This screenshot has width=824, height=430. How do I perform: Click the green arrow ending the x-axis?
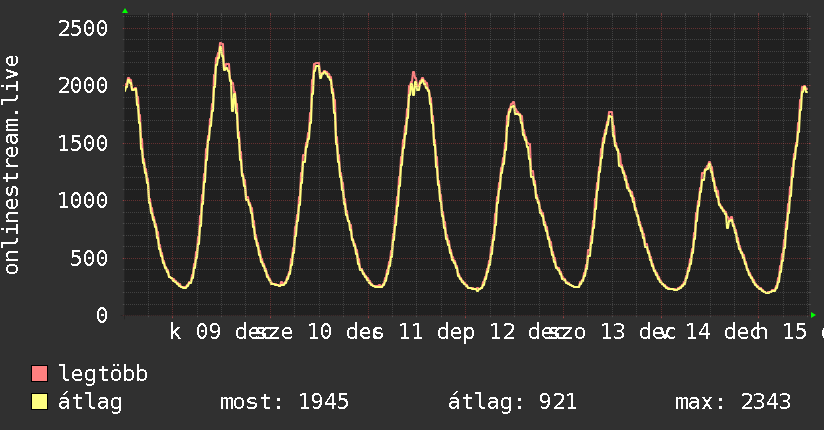click(x=812, y=314)
